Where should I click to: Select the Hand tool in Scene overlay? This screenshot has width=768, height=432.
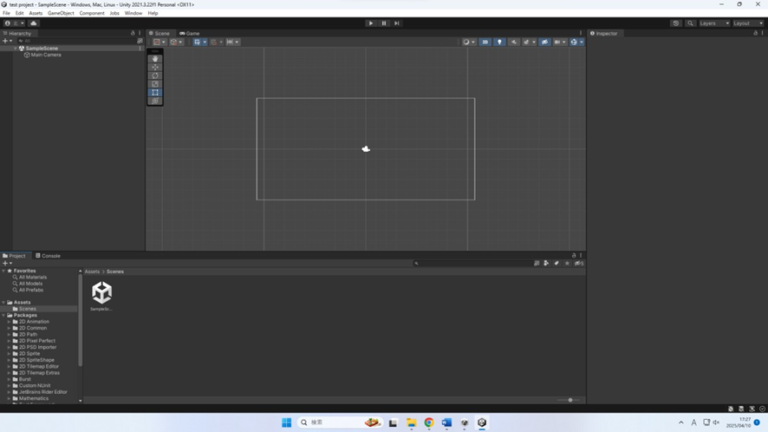coord(155,59)
